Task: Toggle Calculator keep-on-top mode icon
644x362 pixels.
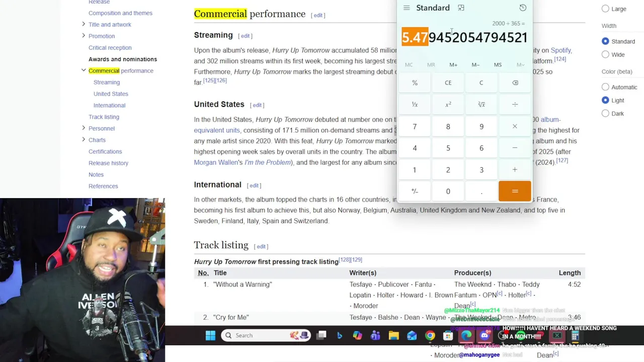Action: click(461, 8)
